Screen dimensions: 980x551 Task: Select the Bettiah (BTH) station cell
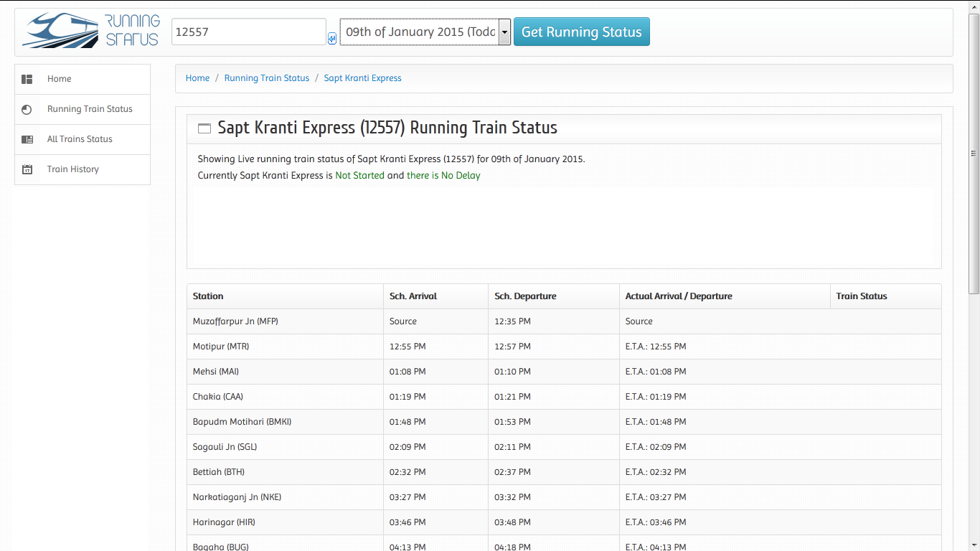pos(285,472)
